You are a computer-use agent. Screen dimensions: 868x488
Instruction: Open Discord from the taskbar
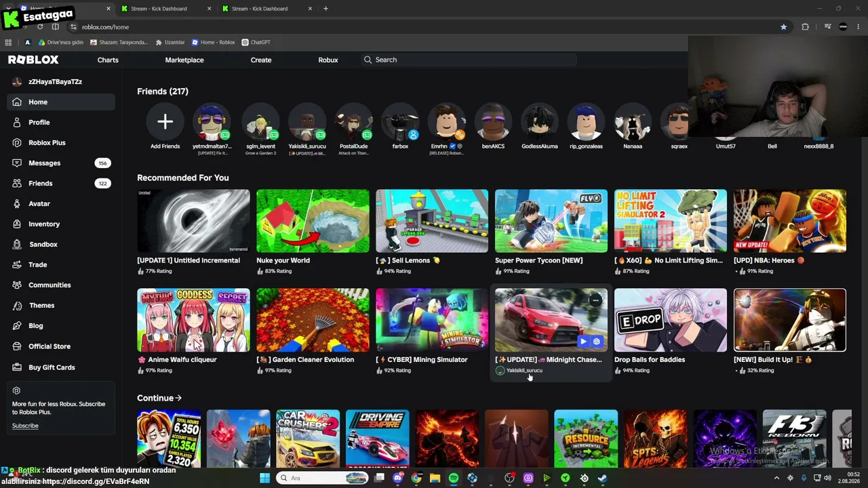[x=398, y=478]
